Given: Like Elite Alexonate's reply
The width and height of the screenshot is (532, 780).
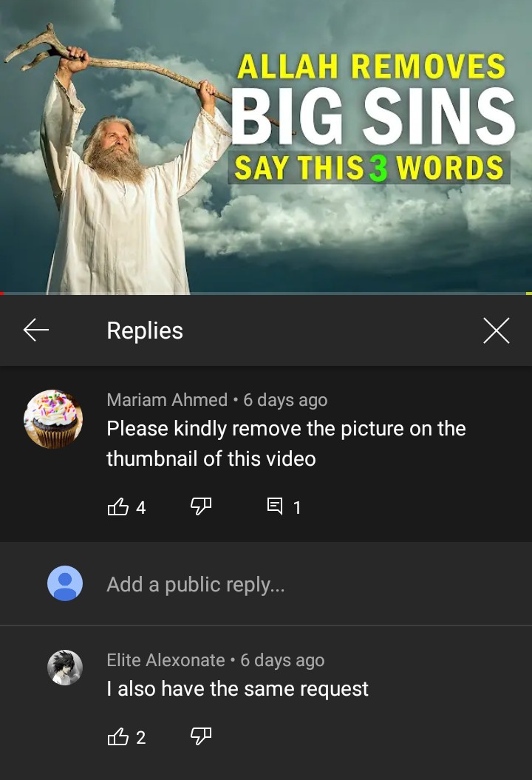Looking at the screenshot, I should pos(117,736).
